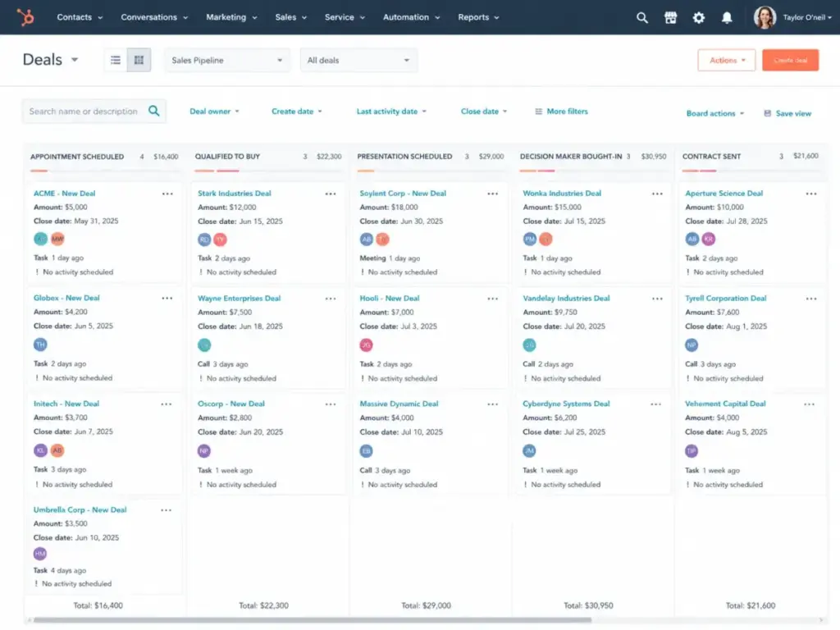
Task: Expand the Deals title dropdown arrow
Action: tap(75, 59)
